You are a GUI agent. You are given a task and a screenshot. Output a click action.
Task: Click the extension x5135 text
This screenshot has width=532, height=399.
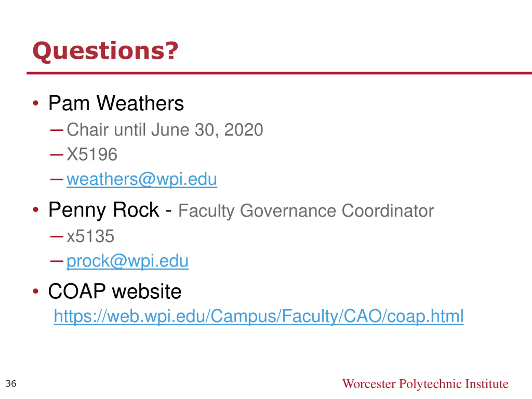pyautogui.click(x=90, y=236)
